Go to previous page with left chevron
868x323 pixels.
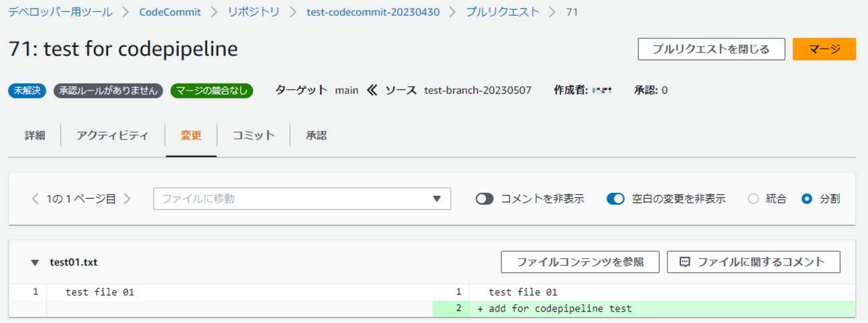pyautogui.click(x=35, y=198)
